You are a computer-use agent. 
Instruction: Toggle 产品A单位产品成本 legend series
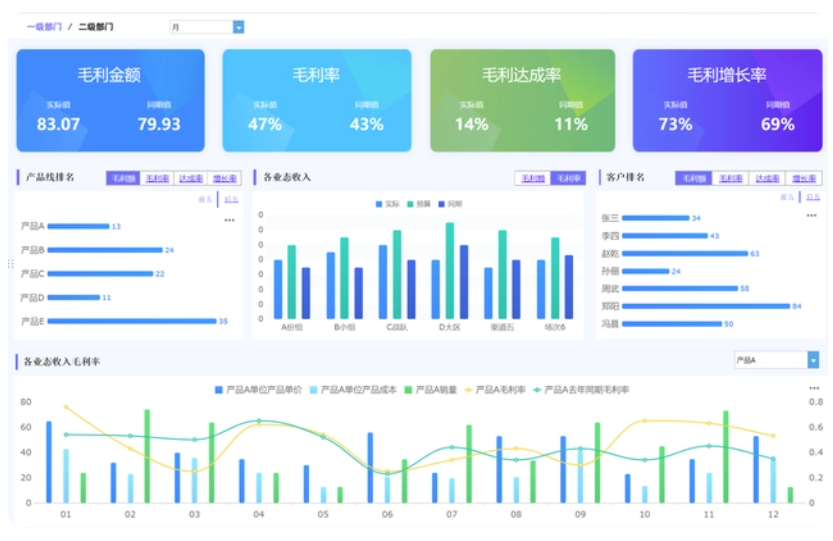pyautogui.click(x=353, y=390)
